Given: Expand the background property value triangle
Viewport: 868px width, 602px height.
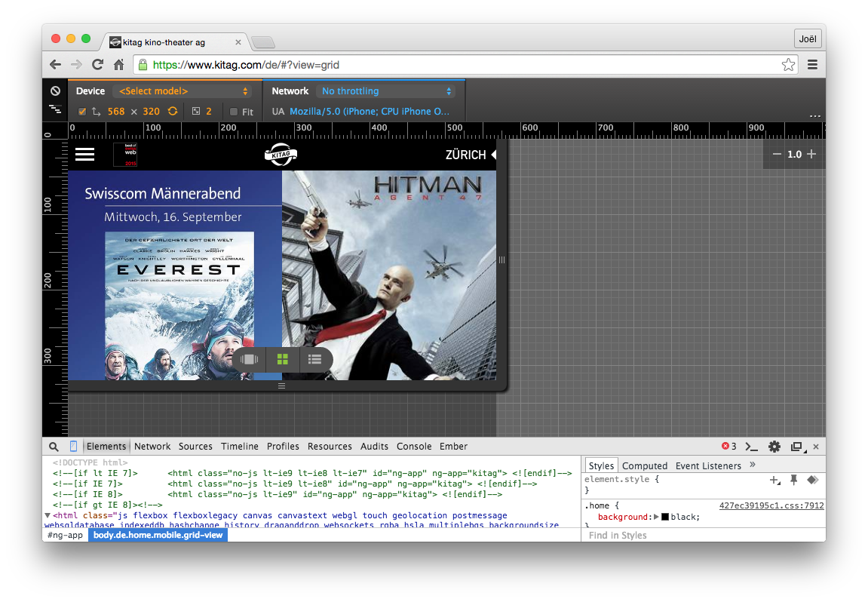Looking at the screenshot, I should tap(656, 517).
